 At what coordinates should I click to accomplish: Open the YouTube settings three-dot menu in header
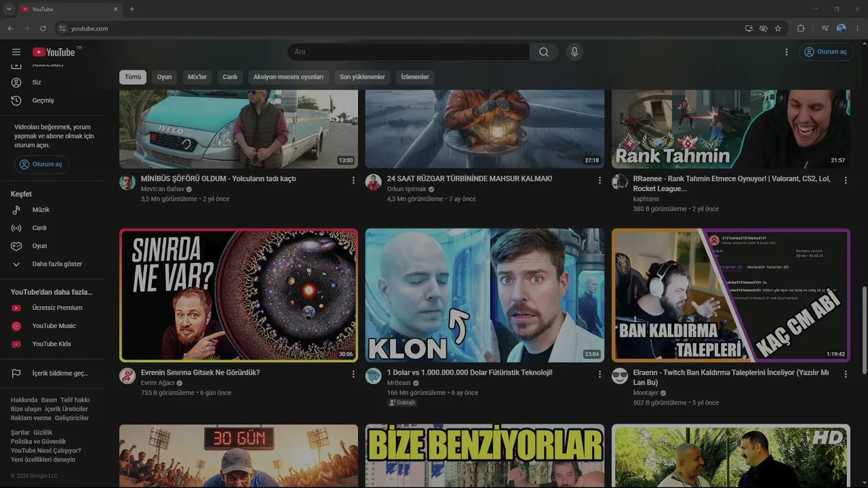(787, 52)
